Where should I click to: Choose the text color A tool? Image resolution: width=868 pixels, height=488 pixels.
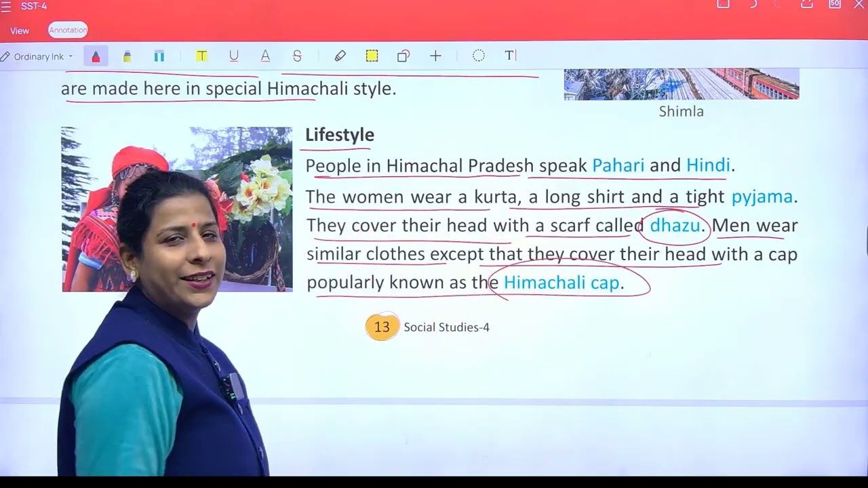pos(265,56)
